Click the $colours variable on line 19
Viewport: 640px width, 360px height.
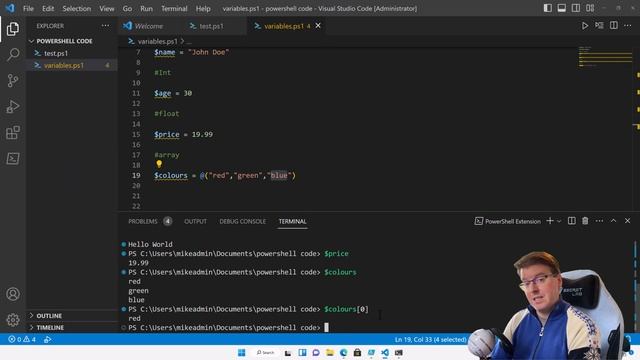click(x=171, y=176)
